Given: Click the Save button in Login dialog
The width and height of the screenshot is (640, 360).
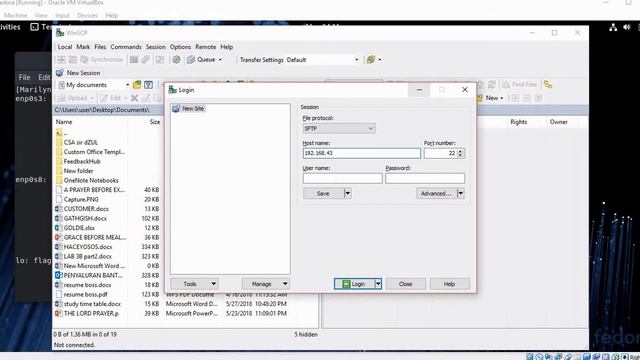Looking at the screenshot, I should (x=323, y=193).
